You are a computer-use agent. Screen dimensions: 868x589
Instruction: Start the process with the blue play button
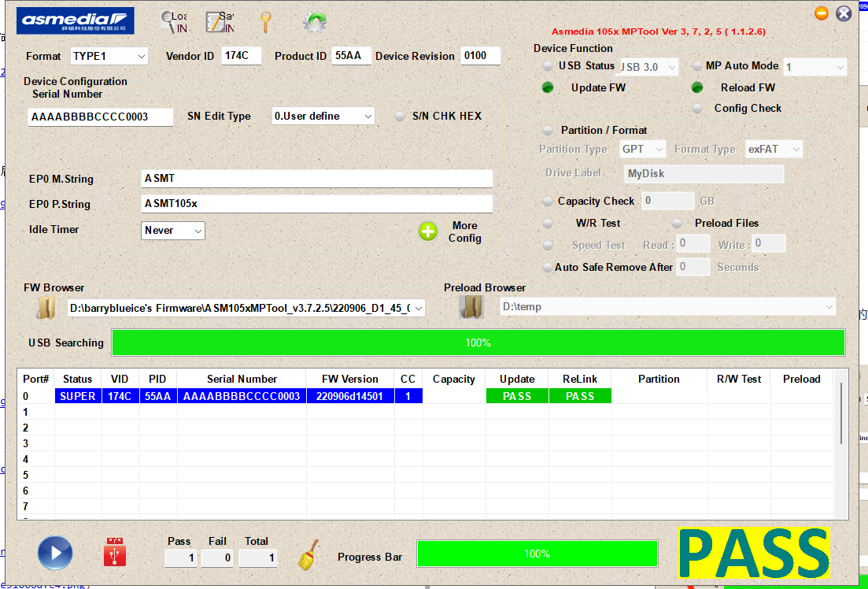(55, 553)
